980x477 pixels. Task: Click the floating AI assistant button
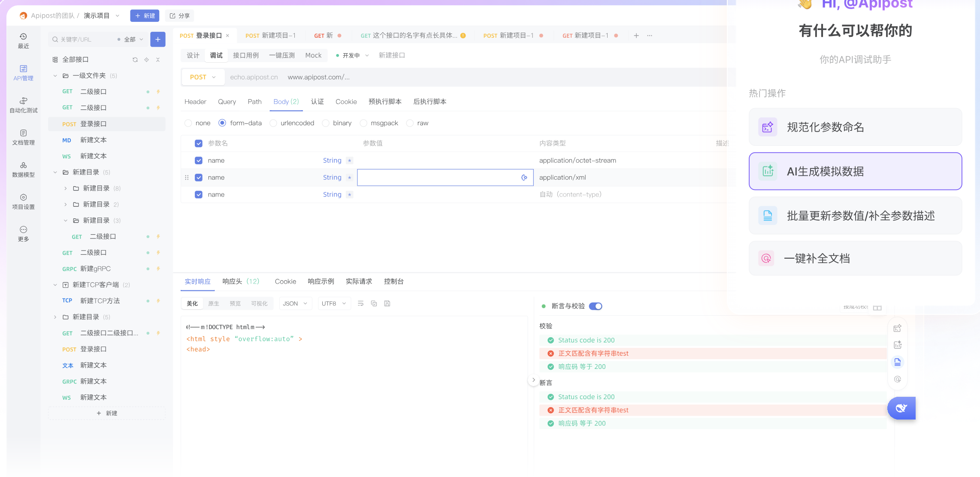[901, 408]
